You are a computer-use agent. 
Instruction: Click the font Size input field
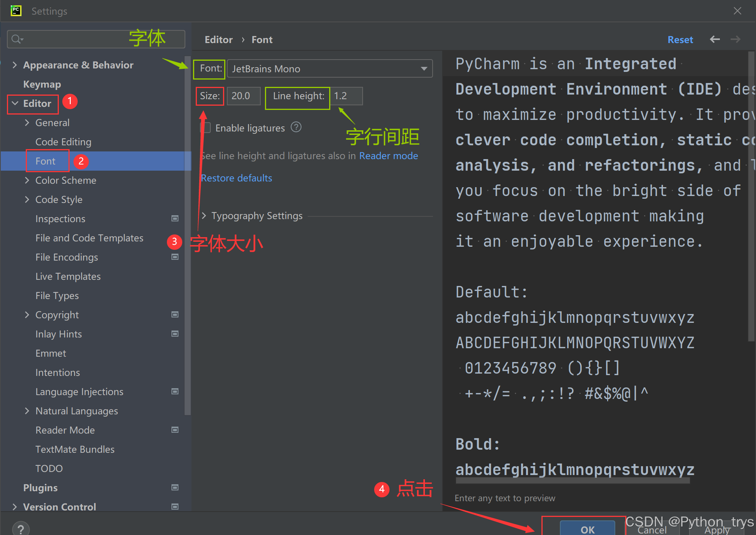(x=243, y=96)
